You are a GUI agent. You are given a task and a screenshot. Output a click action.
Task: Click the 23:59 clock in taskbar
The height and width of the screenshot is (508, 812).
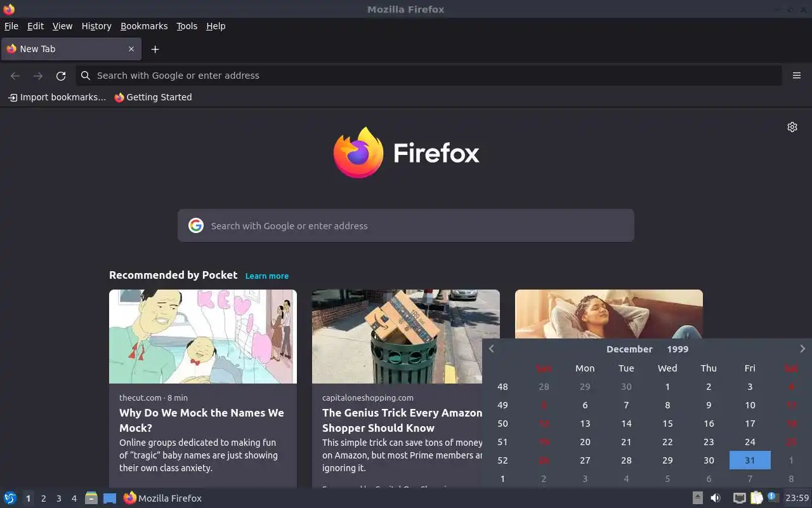pos(797,498)
